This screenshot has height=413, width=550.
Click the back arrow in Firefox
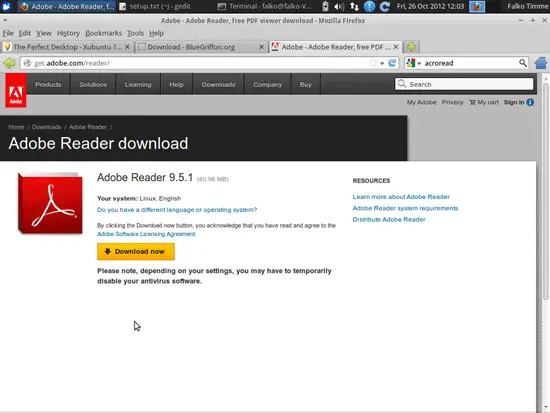click(9, 63)
